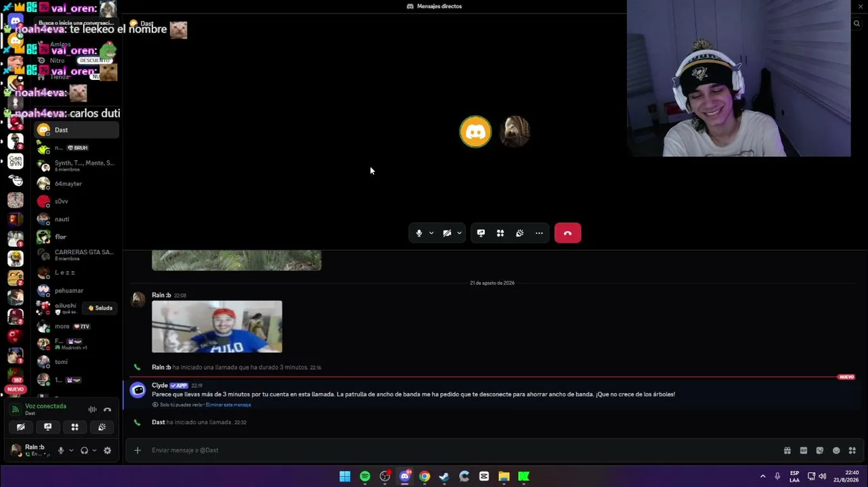Open the Rain :b user profile panel

coord(30,450)
